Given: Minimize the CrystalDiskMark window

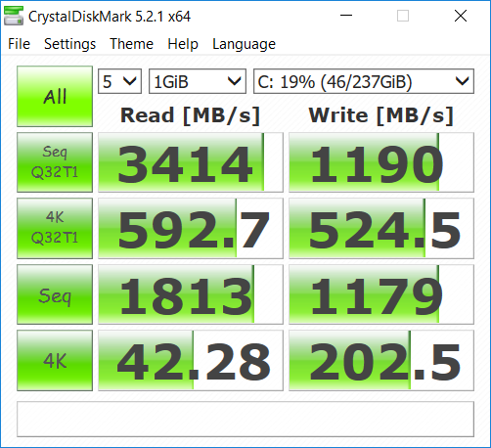Looking at the screenshot, I should tap(346, 16).
